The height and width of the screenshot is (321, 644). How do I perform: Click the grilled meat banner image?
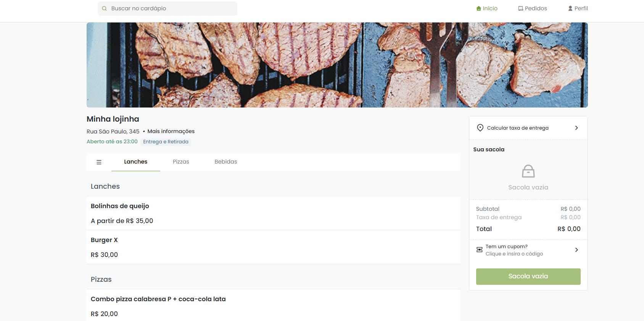[x=337, y=65]
